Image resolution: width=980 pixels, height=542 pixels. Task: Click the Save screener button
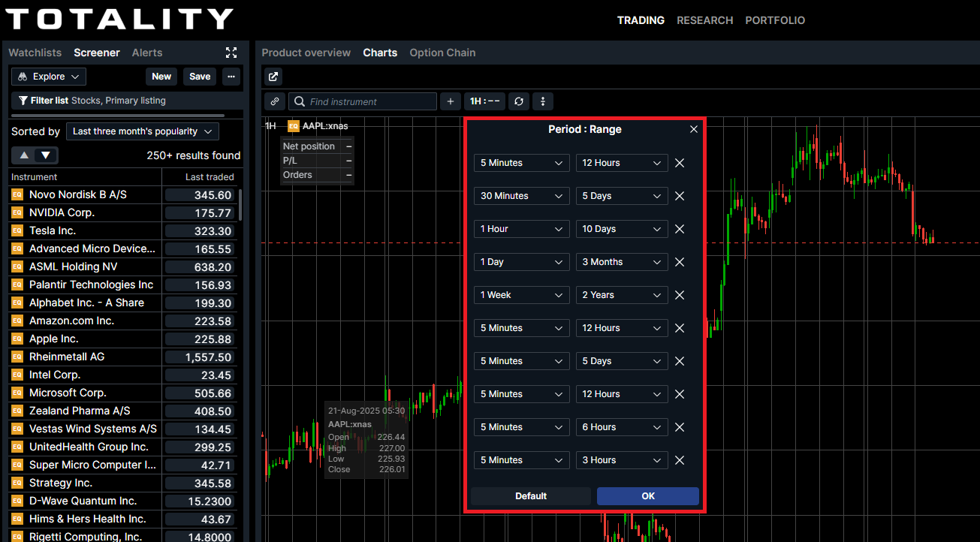(x=200, y=77)
